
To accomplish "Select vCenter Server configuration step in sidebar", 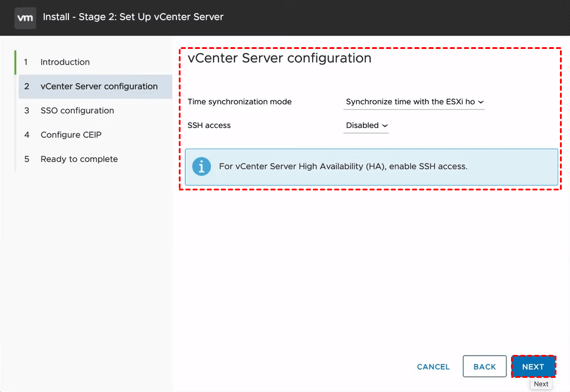I will pyautogui.click(x=99, y=86).
